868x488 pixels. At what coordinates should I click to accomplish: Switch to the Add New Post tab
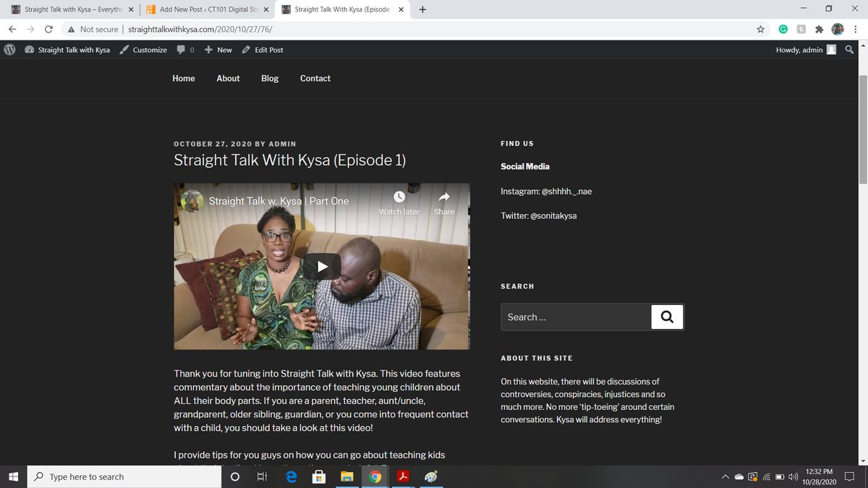(204, 9)
